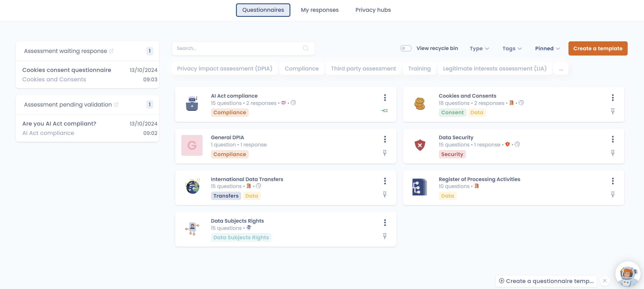Screen dimensions: 644x289
Task: Open the three-dot menu on Data Security
Action: (613, 139)
